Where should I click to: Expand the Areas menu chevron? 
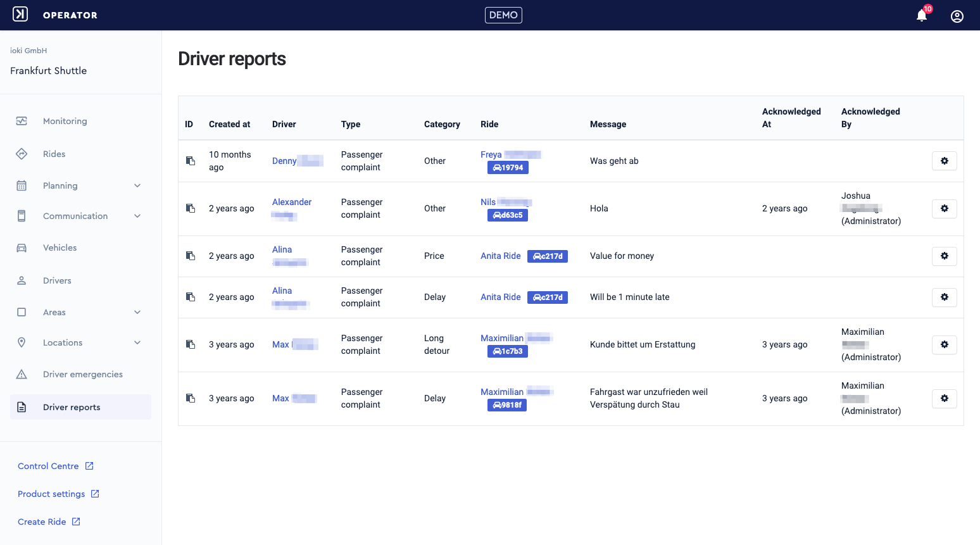(137, 312)
